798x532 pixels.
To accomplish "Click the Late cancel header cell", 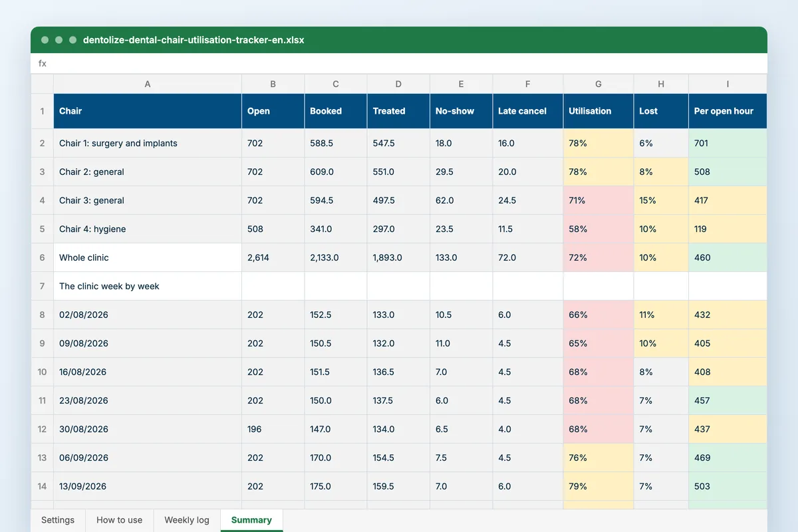I will pyautogui.click(x=528, y=111).
